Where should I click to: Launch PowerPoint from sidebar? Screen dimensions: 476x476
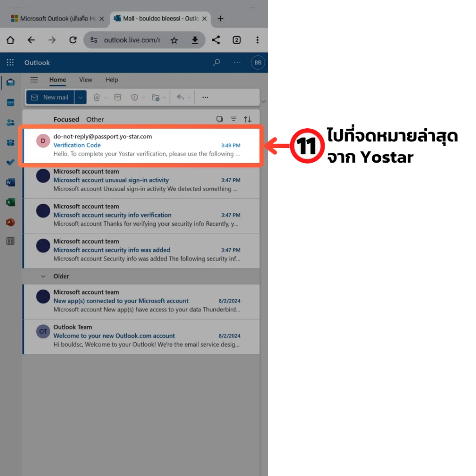coord(11,222)
